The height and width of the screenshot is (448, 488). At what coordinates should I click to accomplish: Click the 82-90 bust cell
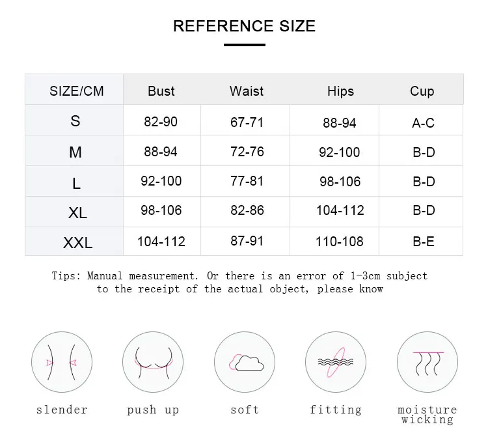[161, 122]
